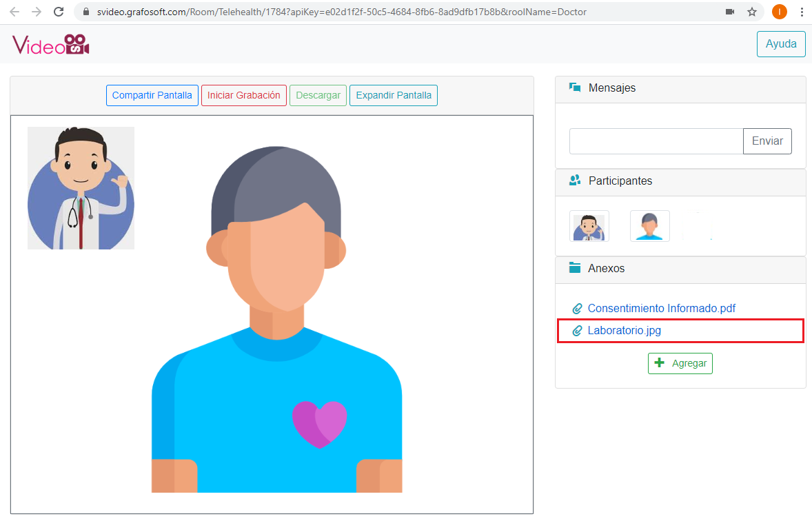812x523 pixels.
Task: Click paperclip icon beside Laboratorio.jpg
Action: tap(578, 331)
